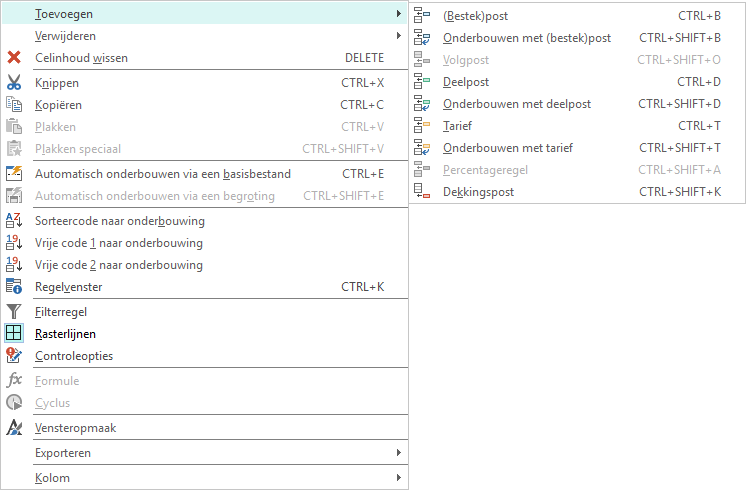
Task: Expand the Kolom submenu arrow
Action: [399, 478]
